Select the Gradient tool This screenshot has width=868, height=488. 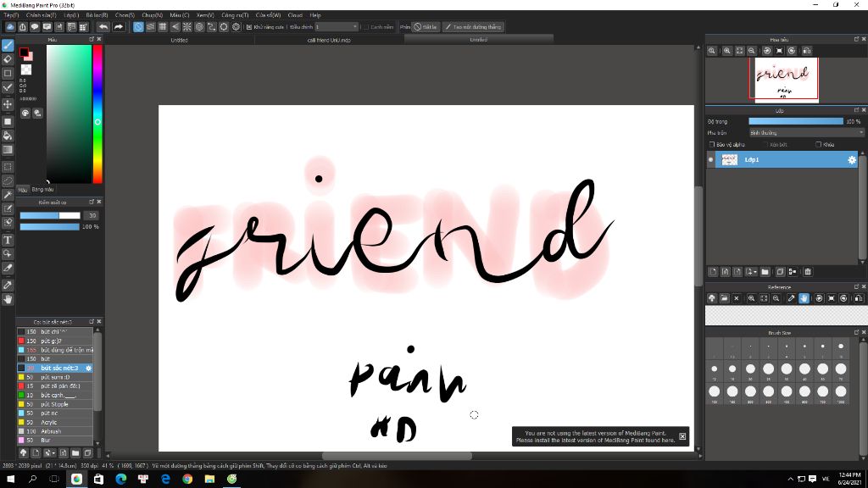(x=8, y=150)
